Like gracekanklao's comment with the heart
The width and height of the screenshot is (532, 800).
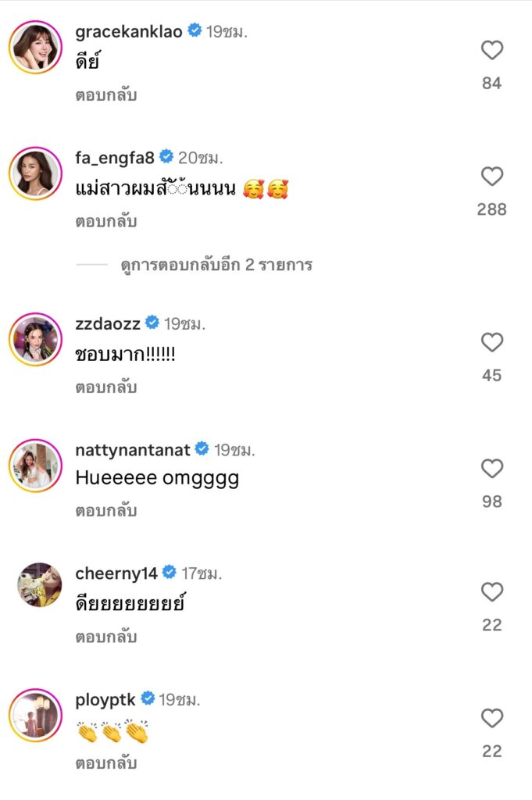[x=491, y=51]
